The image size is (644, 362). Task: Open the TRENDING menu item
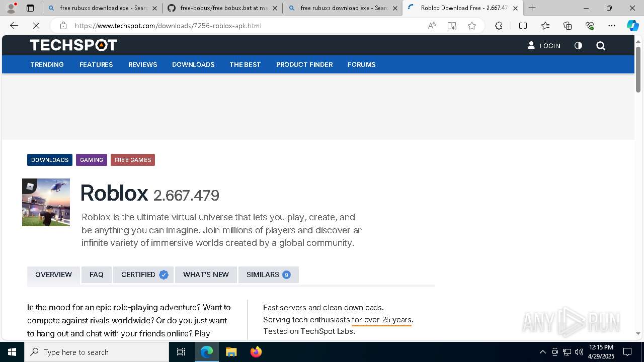[x=47, y=64]
